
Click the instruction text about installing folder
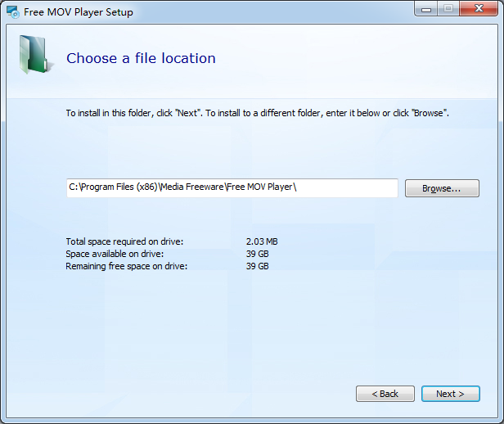(258, 113)
